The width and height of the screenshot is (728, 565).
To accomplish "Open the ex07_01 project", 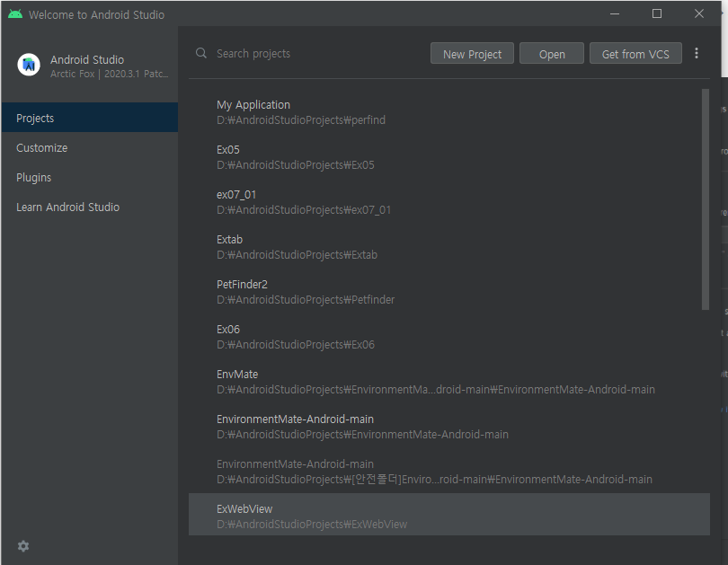I will point(449,202).
